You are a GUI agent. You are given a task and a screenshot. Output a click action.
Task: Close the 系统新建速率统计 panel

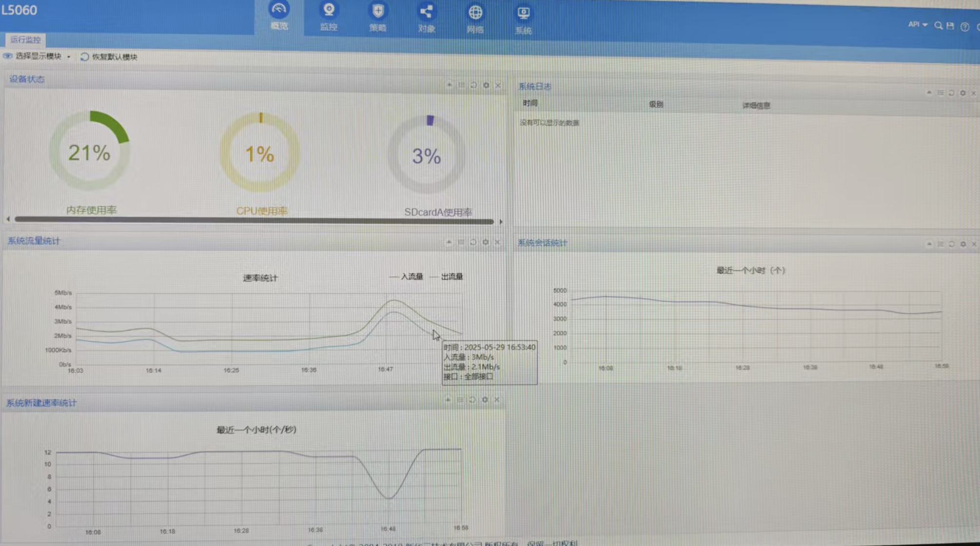[497, 400]
